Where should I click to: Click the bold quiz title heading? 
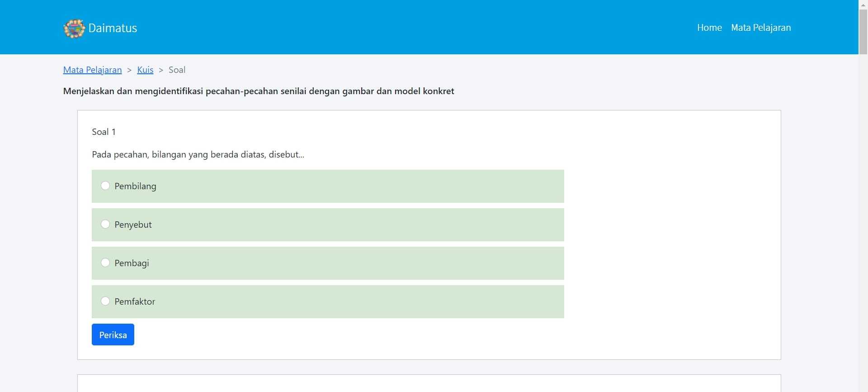259,91
